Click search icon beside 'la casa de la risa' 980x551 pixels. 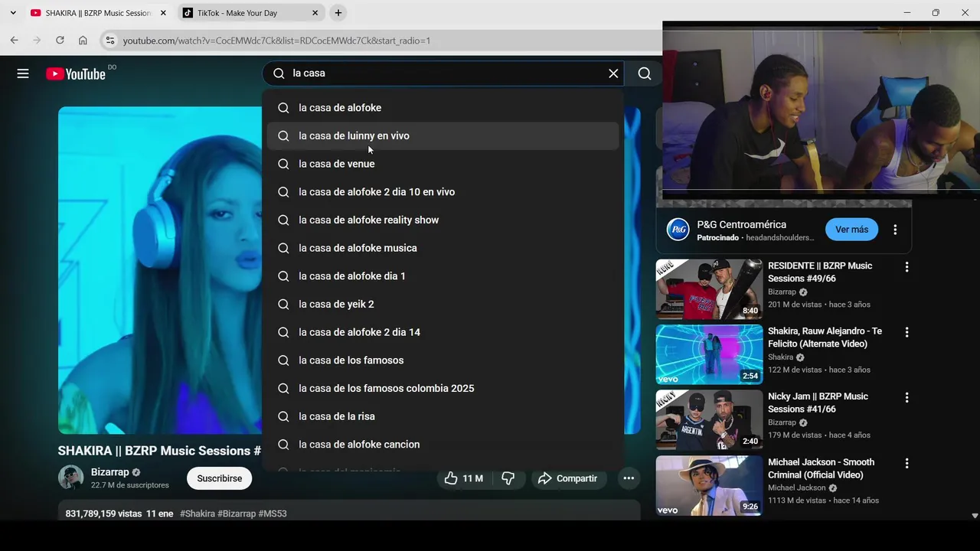(x=283, y=416)
